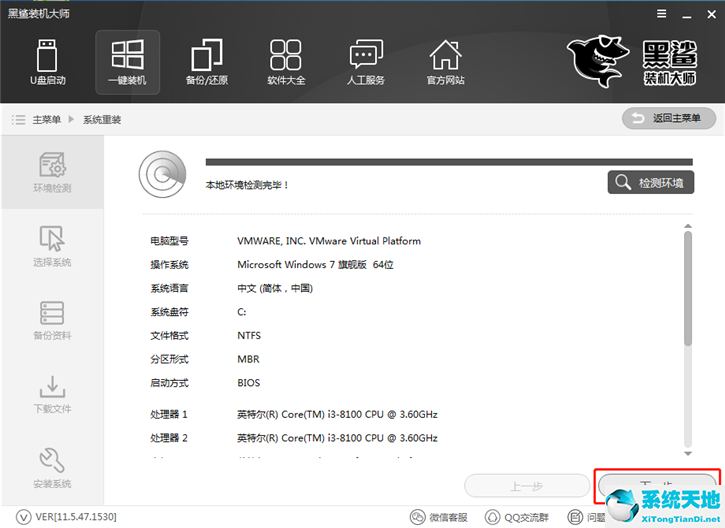Viewport: 725px width, 528px height.
Task: Minimize the 黑鲨装机大师 window
Action: [x=687, y=15]
